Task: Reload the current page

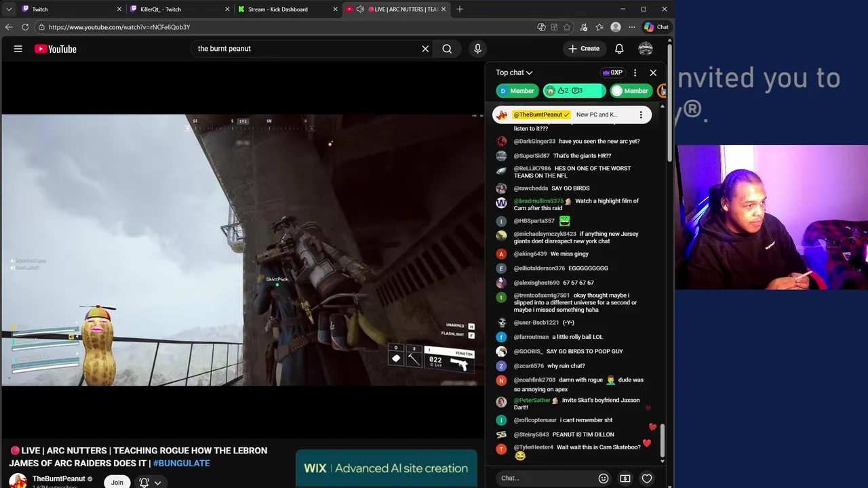Action: [x=25, y=27]
